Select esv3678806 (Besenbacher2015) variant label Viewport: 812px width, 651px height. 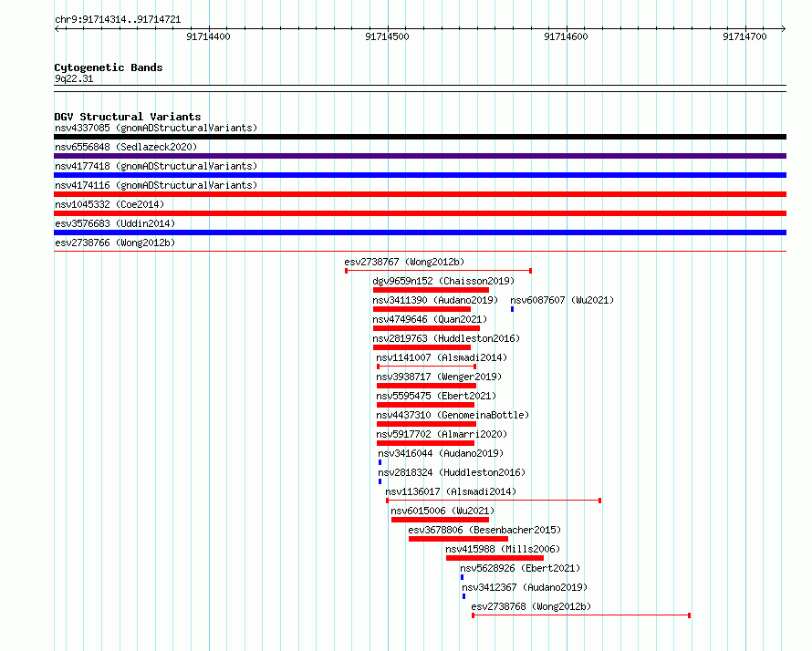[484, 530]
